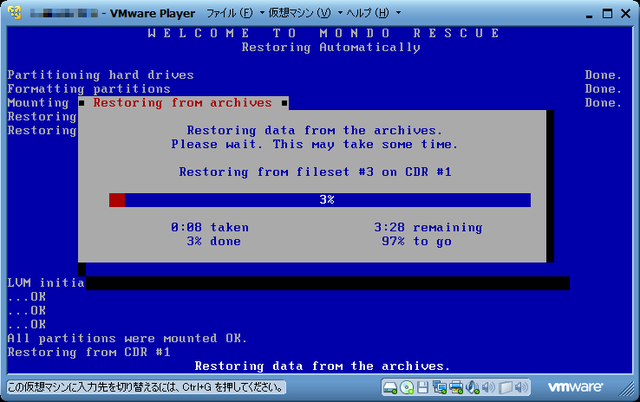
Task: Click 'Done.' beside Partitioning hard drives
Action: (603, 75)
